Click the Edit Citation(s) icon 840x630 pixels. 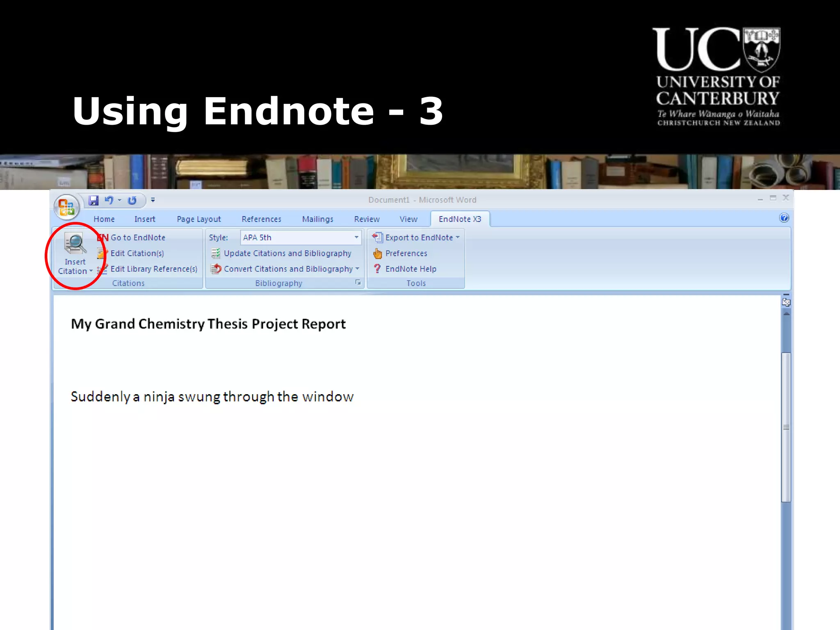click(102, 253)
